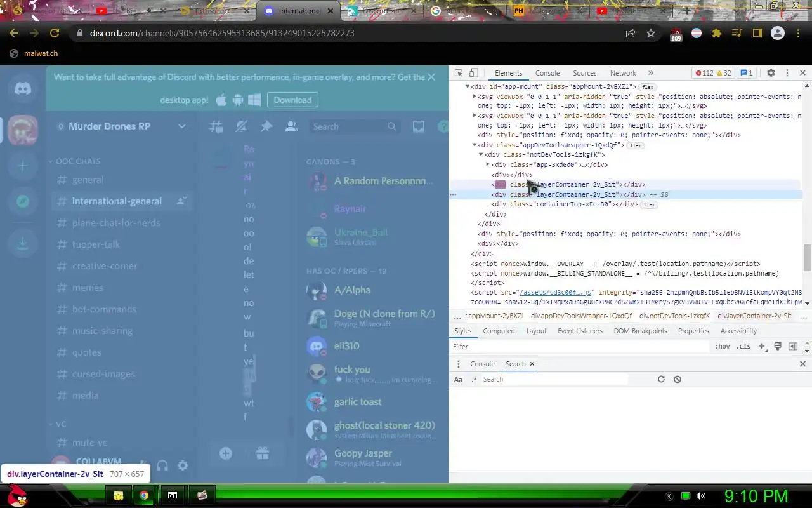Open the gift Nitro icon
The image size is (812, 508).
pos(263,453)
